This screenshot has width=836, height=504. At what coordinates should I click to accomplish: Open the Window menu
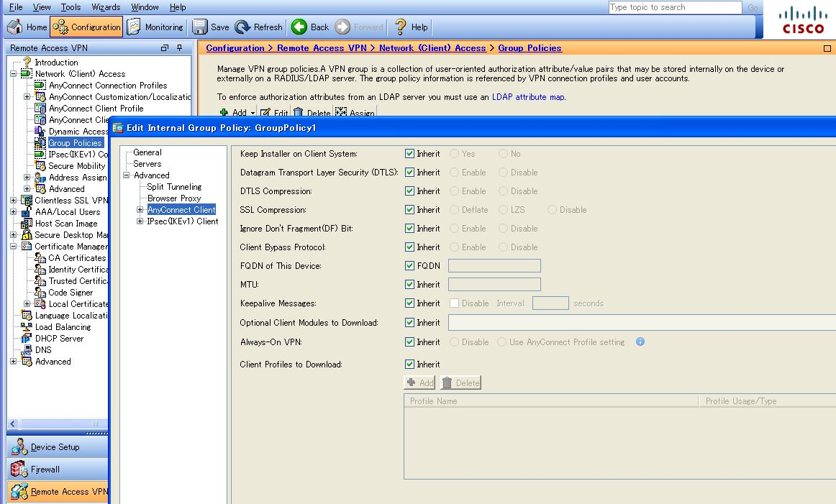145,7
